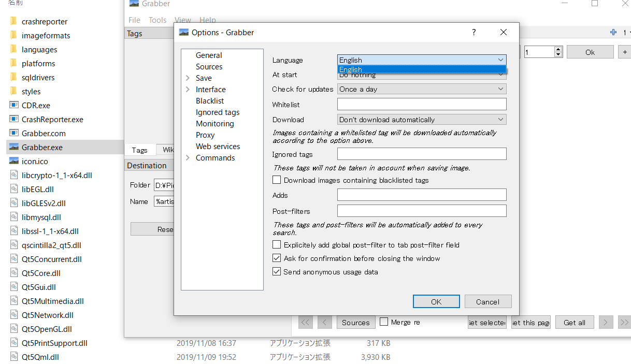Select Web services in the options tree
The width and height of the screenshot is (631, 364).
(218, 147)
